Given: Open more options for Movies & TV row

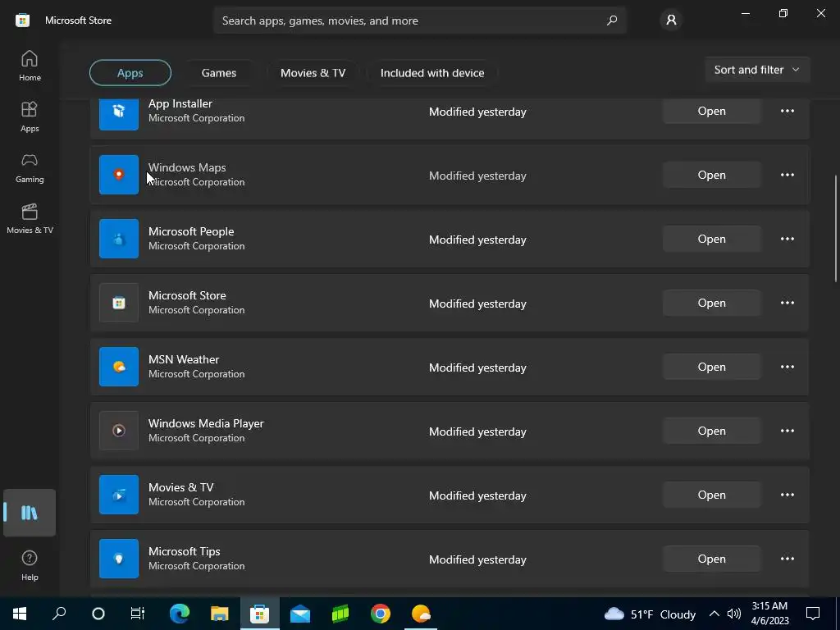Looking at the screenshot, I should [x=787, y=495].
